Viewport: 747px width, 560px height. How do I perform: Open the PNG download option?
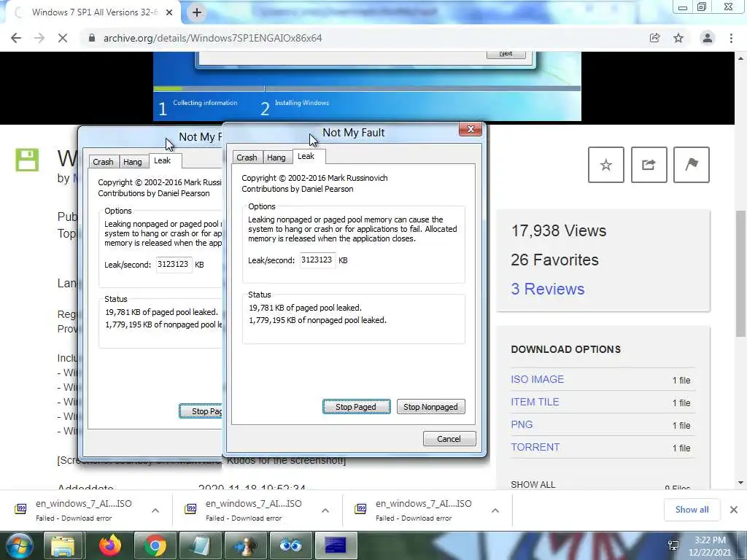(x=522, y=424)
